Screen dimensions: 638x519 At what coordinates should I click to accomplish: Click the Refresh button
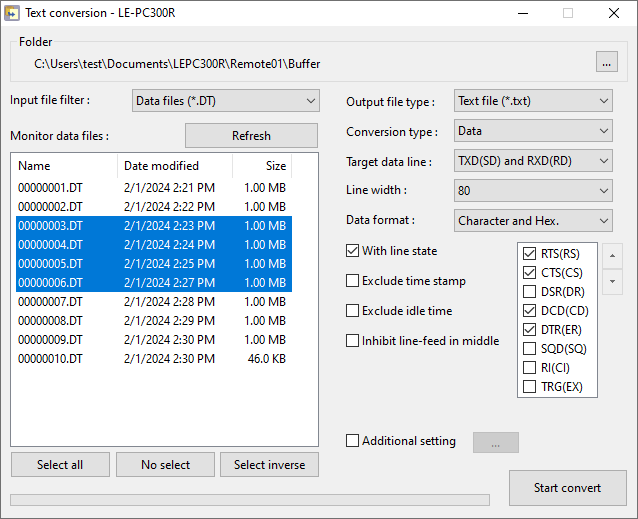pos(251,136)
